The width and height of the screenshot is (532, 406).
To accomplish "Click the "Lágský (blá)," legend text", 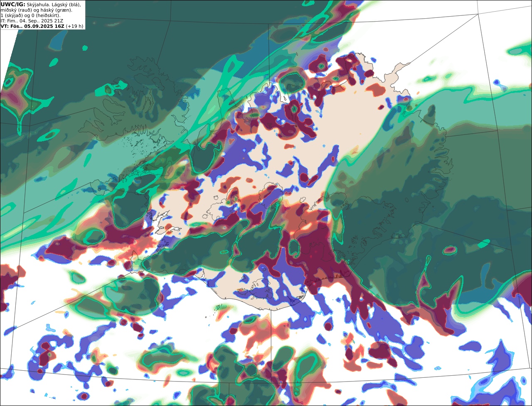I will (x=66, y=5).
